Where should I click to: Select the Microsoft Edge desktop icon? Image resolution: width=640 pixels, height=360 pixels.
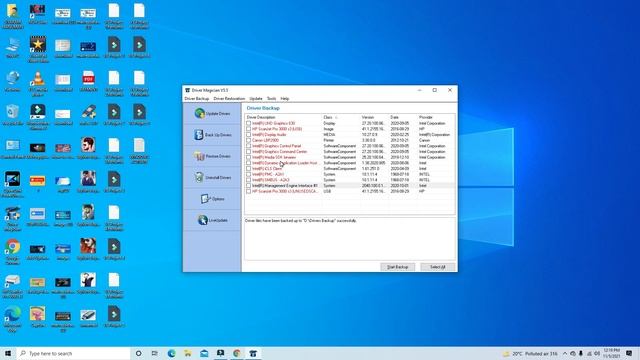pyautogui.click(x=13, y=319)
